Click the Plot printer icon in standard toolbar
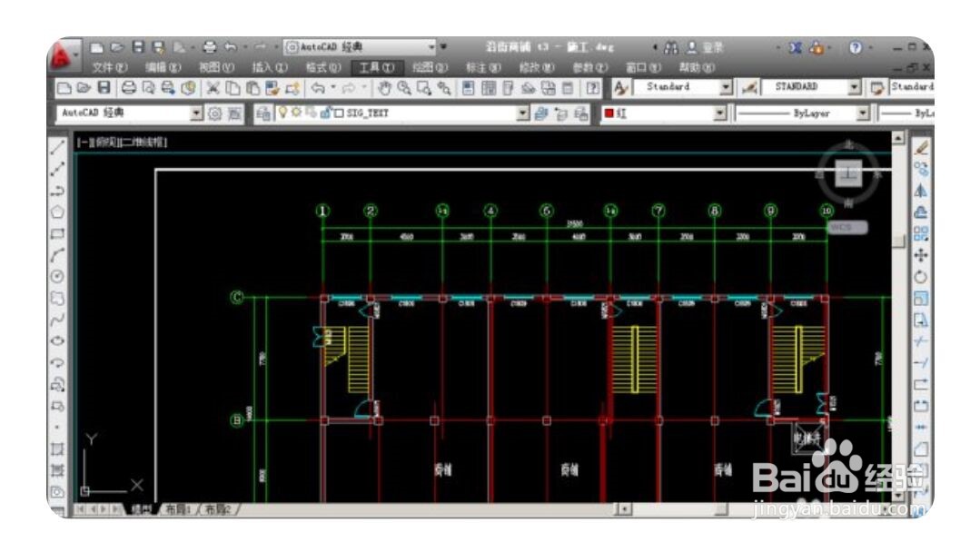This screenshot has width=980, height=542. (x=129, y=88)
